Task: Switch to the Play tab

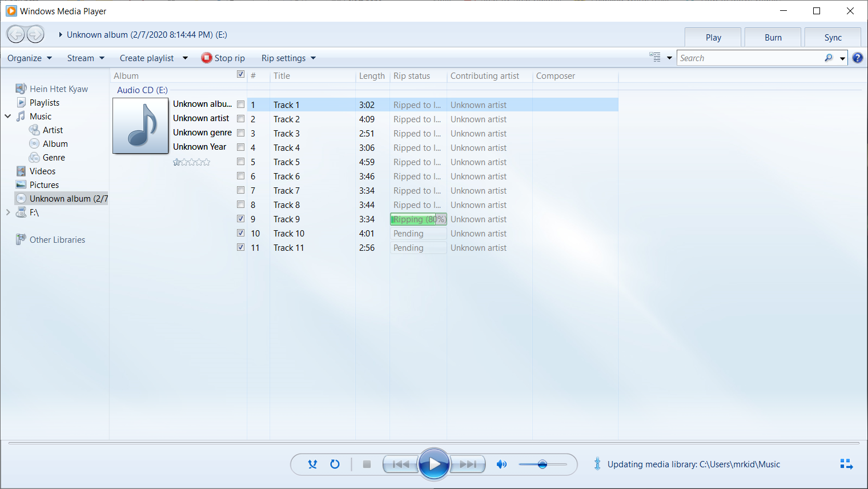Action: (x=713, y=37)
